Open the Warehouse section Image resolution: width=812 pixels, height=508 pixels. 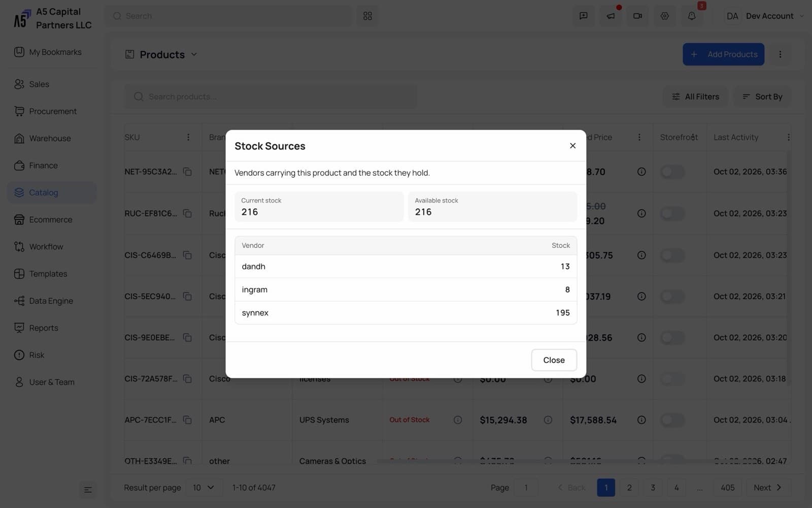click(52, 138)
